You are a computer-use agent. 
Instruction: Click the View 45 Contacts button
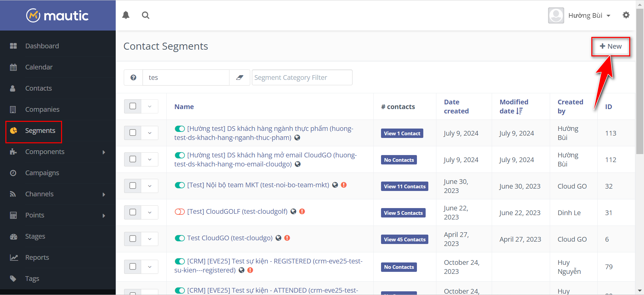(x=405, y=239)
